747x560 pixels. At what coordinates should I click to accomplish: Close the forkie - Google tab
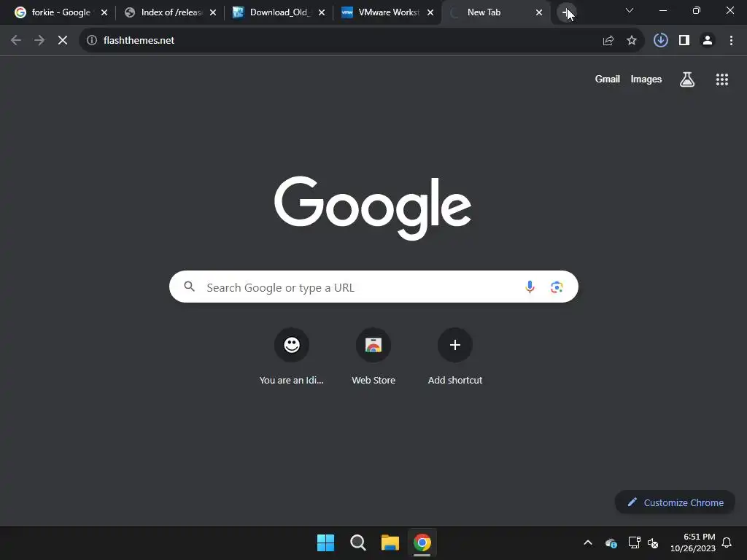coord(104,12)
